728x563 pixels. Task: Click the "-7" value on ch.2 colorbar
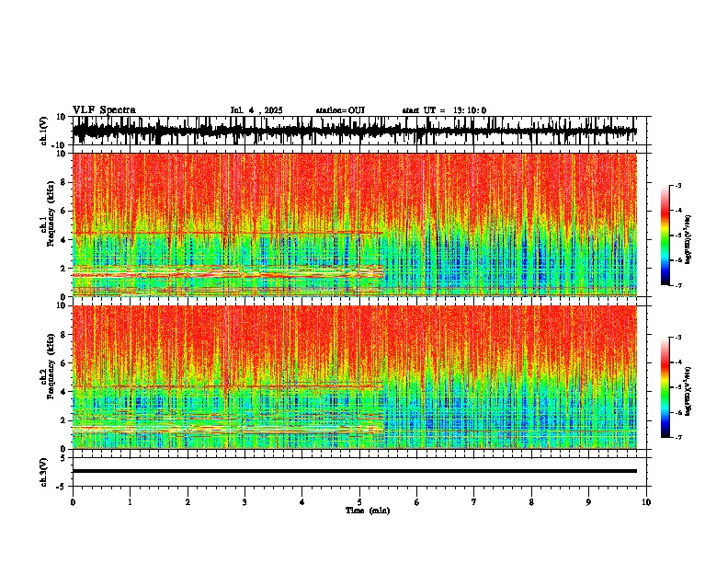tap(677, 438)
